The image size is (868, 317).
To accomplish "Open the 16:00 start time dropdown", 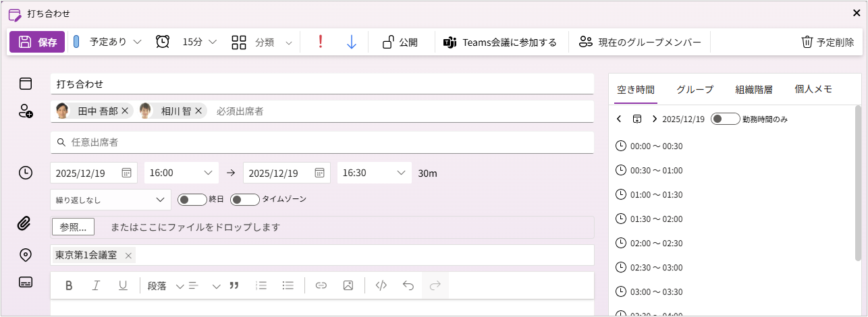I will pyautogui.click(x=182, y=173).
